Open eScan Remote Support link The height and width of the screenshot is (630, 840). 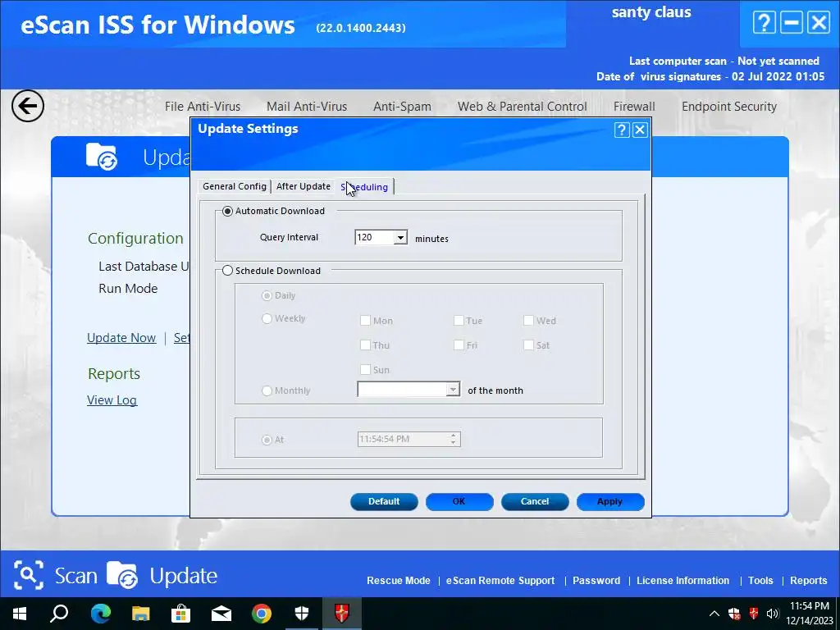pos(500,581)
